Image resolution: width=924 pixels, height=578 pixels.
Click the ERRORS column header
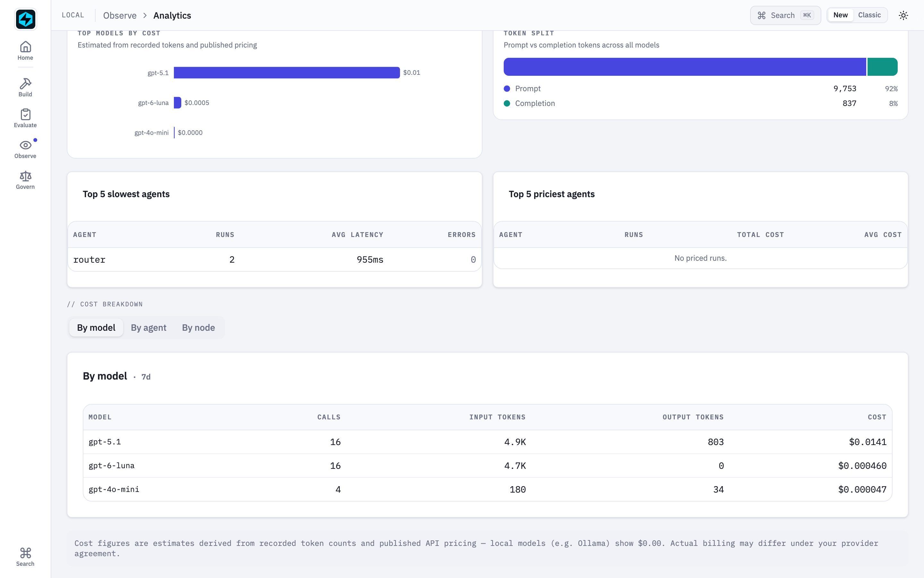(461, 235)
